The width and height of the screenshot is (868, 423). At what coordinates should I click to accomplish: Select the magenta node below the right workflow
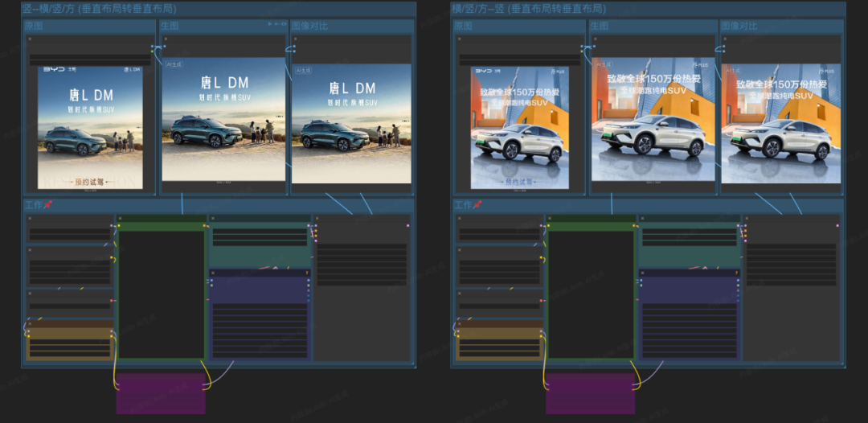pos(590,393)
